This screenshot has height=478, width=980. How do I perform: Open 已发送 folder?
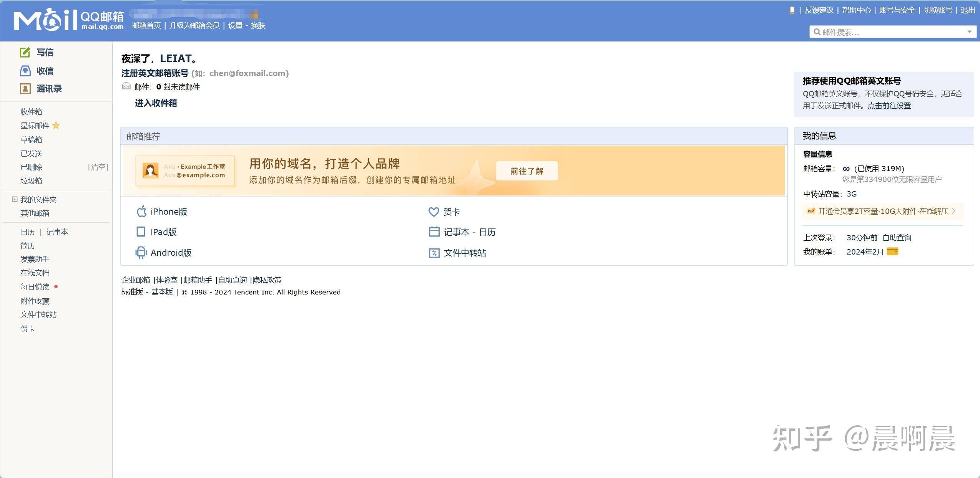pyautogui.click(x=31, y=154)
